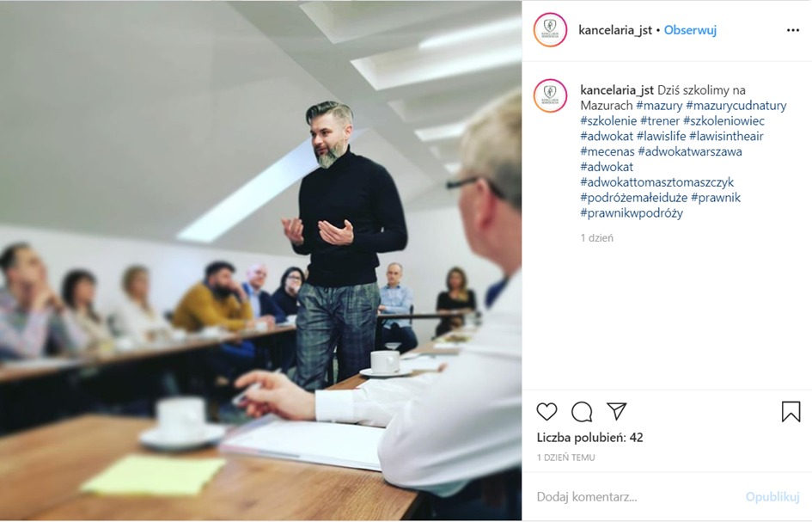812x522 pixels.
Task: Share post with paper plane icon
Action: pyautogui.click(x=617, y=411)
